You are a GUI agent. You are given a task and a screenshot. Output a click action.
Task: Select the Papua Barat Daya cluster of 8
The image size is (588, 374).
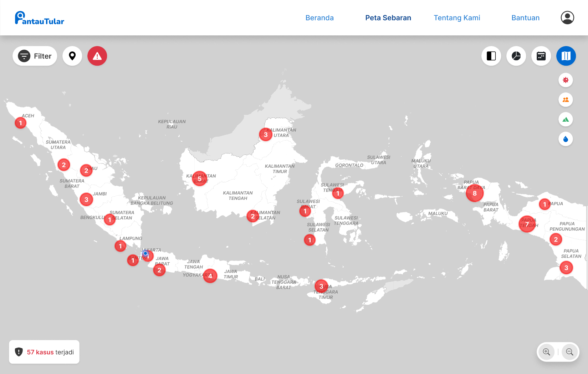[x=474, y=193]
